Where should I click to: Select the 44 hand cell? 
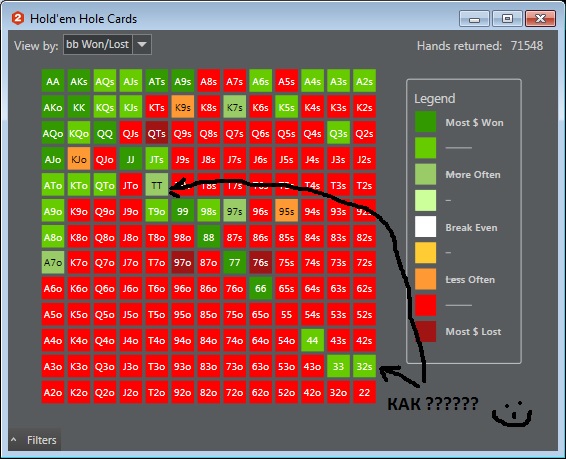[313, 340]
